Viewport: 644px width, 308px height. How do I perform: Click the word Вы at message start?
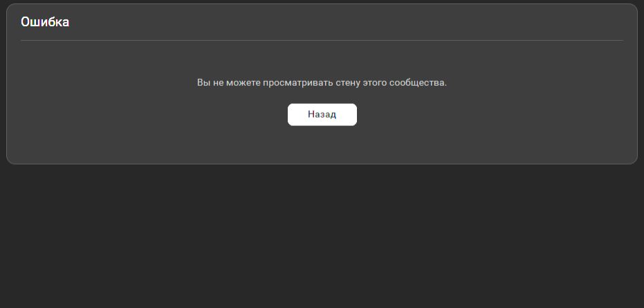tap(203, 82)
